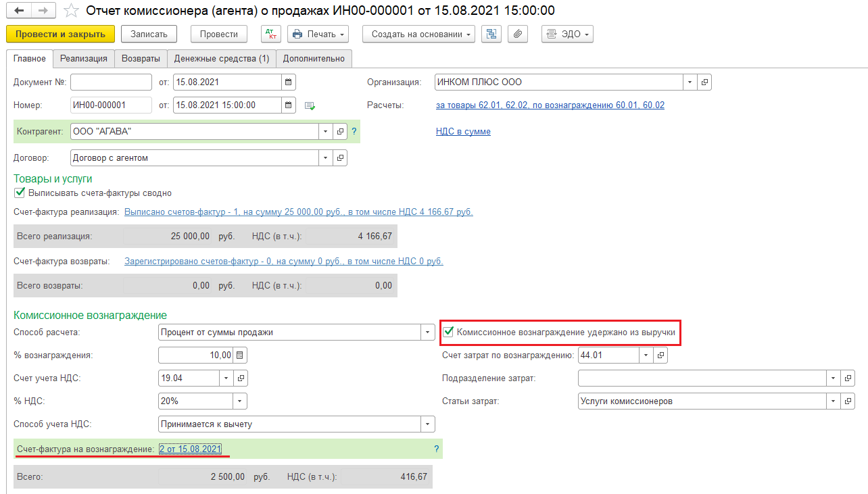Uncheck Комиссионное вознаграждение удержано из выручки
The height and width of the screenshot is (494, 868).
(448, 332)
